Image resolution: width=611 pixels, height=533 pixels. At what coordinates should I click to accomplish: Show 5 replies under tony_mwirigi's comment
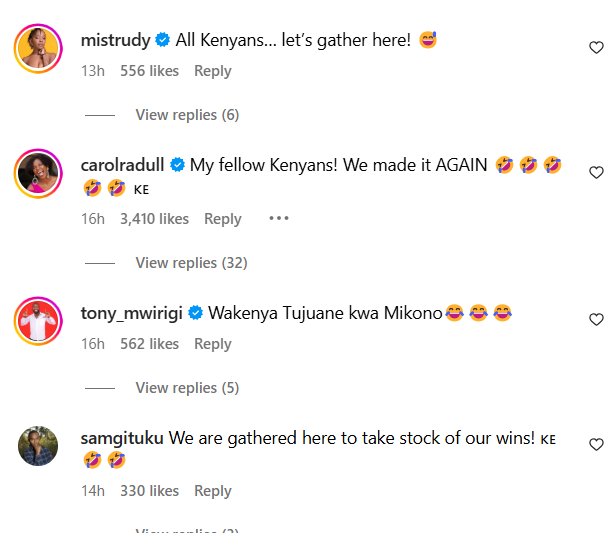point(187,388)
